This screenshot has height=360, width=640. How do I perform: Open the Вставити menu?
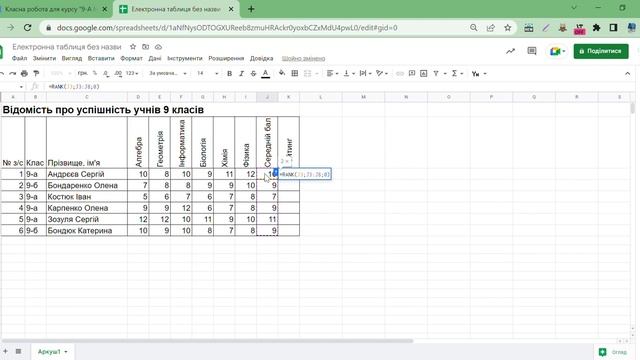pos(101,58)
